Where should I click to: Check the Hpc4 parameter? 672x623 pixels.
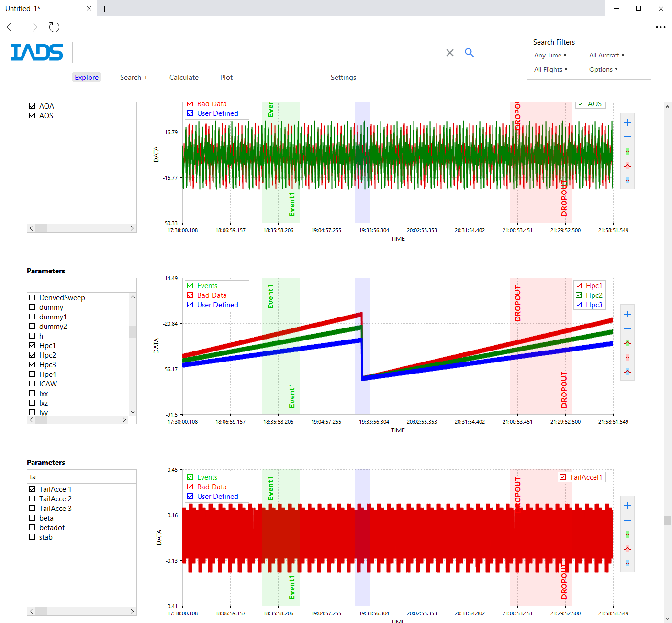pyautogui.click(x=32, y=374)
